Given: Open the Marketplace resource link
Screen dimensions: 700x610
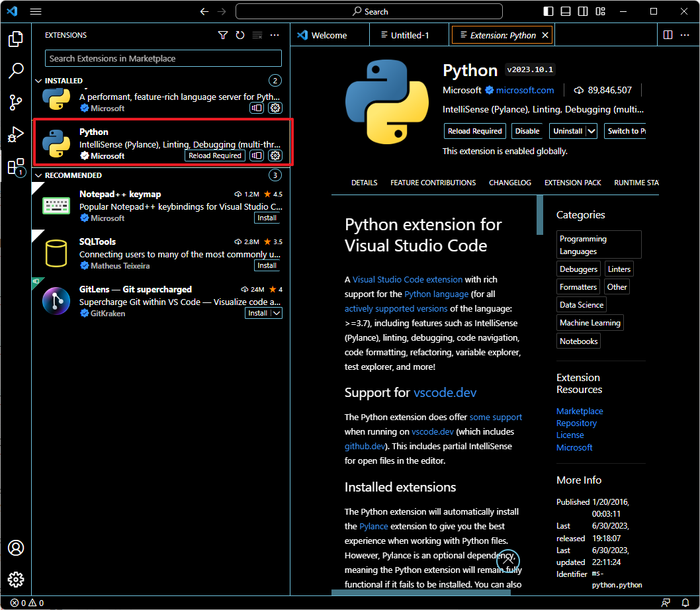Looking at the screenshot, I should tap(580, 411).
